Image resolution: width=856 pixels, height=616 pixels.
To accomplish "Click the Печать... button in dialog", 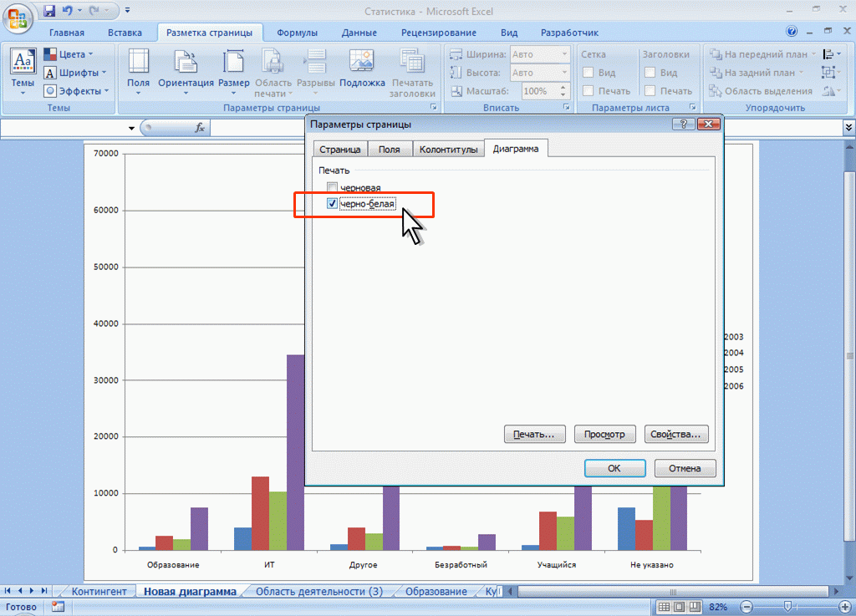I will [x=534, y=435].
